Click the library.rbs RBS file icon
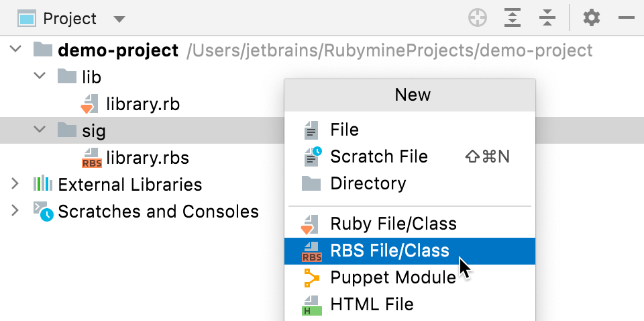Viewport: 644px width, 321px height. click(x=91, y=158)
